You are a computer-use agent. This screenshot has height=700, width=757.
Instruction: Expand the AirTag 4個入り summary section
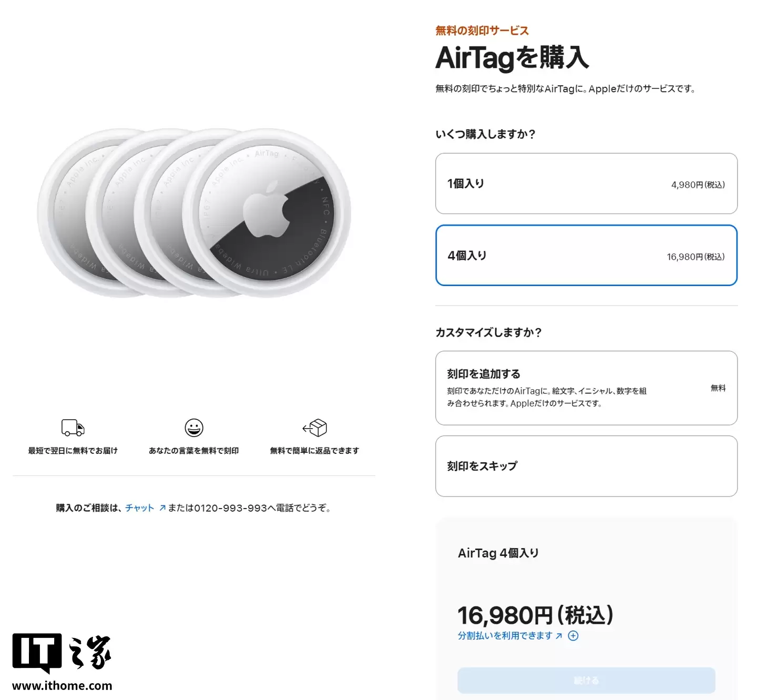pos(499,553)
